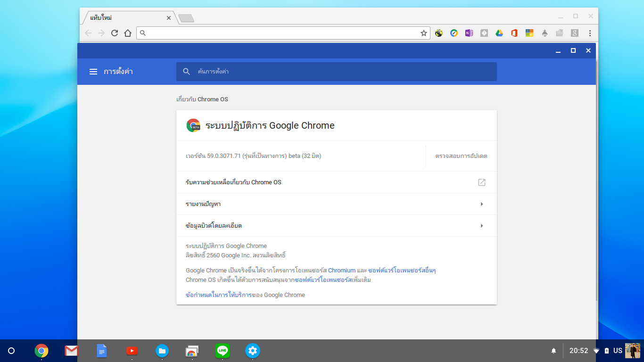Bookmark this page with star icon
644x362 pixels.
(x=424, y=33)
